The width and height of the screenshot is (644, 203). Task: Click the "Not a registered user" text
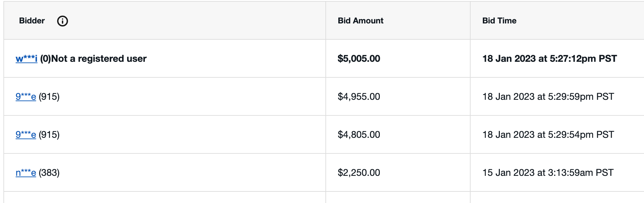tap(99, 59)
